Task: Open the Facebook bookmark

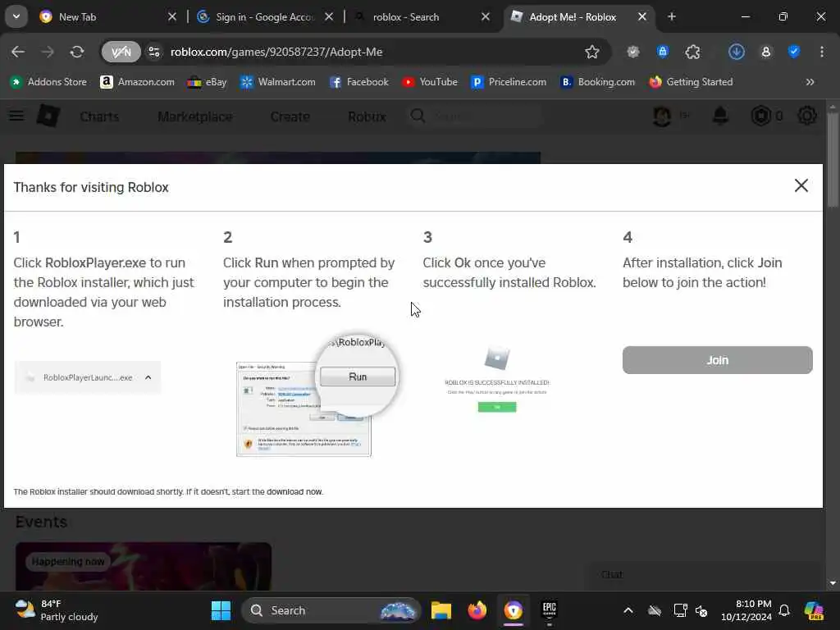Action: pyautogui.click(x=359, y=82)
